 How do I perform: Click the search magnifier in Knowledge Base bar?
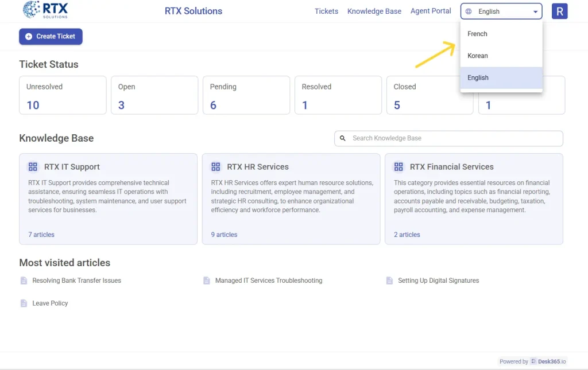343,138
